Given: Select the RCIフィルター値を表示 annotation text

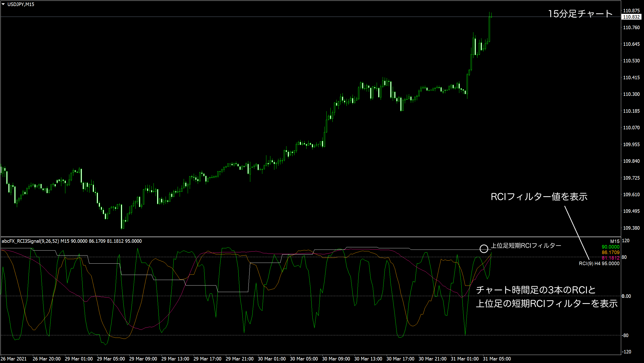Looking at the screenshot, I should click(x=539, y=197).
